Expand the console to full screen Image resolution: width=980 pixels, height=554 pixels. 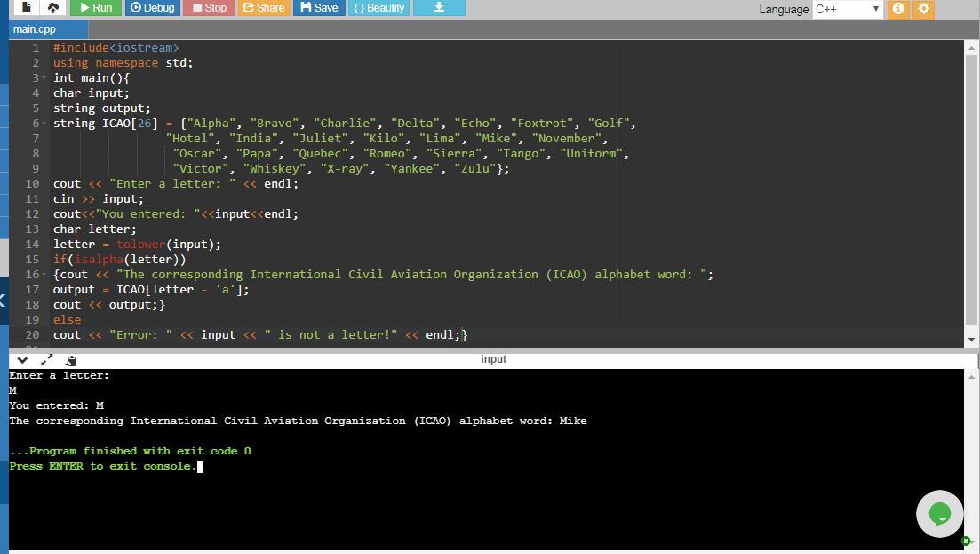[47, 360]
